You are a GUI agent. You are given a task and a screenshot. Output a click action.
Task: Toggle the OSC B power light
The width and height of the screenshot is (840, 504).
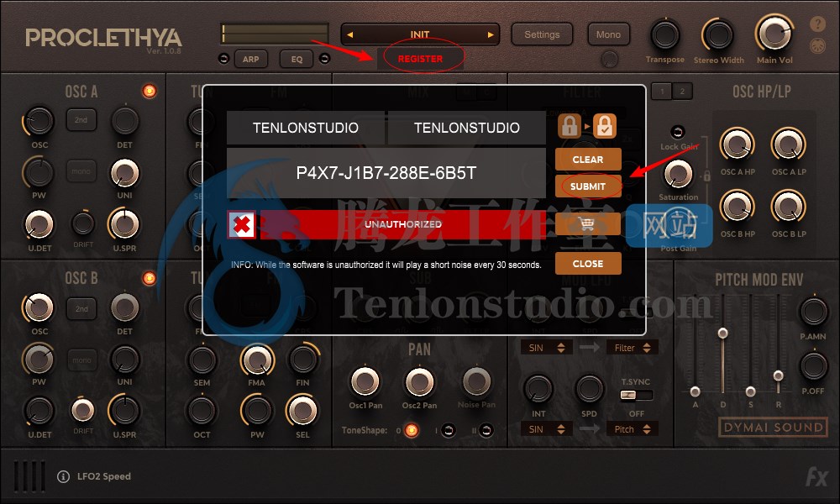(x=150, y=278)
